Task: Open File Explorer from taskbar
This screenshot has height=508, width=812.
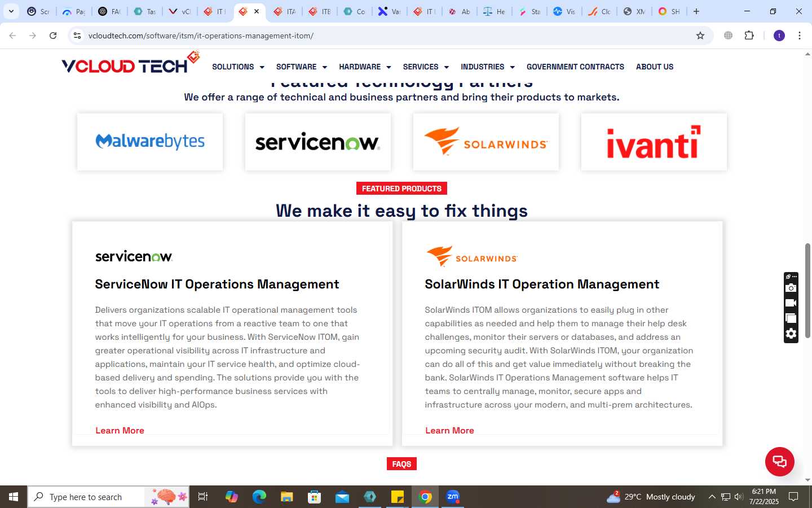Action: click(x=287, y=497)
